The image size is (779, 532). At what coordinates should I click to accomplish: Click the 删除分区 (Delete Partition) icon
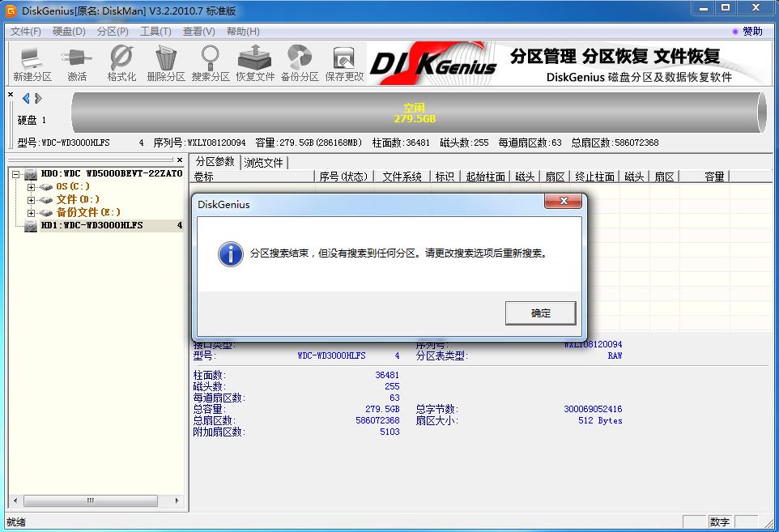click(x=166, y=63)
